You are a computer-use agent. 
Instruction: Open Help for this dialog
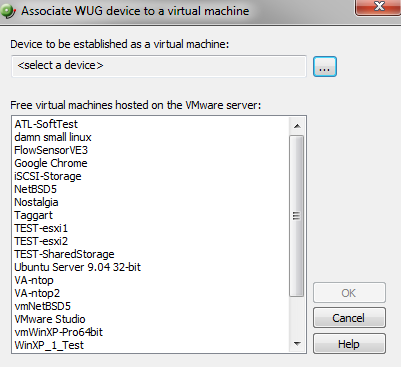pos(349,344)
